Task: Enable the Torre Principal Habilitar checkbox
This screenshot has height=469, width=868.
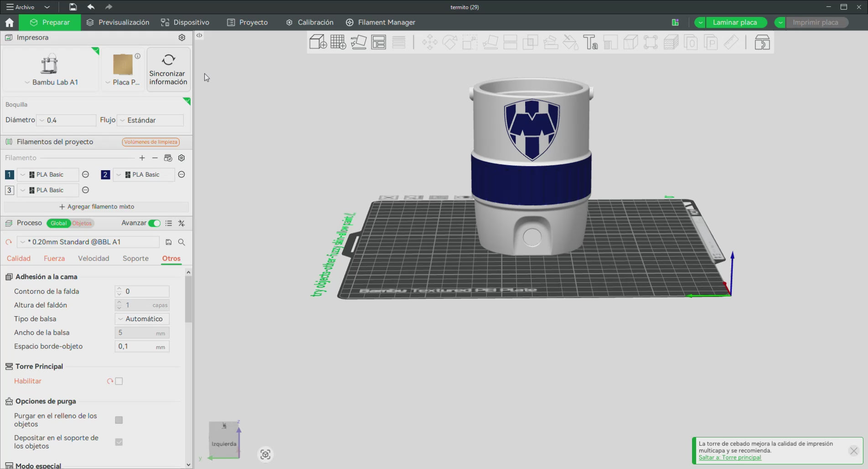Action: click(119, 381)
